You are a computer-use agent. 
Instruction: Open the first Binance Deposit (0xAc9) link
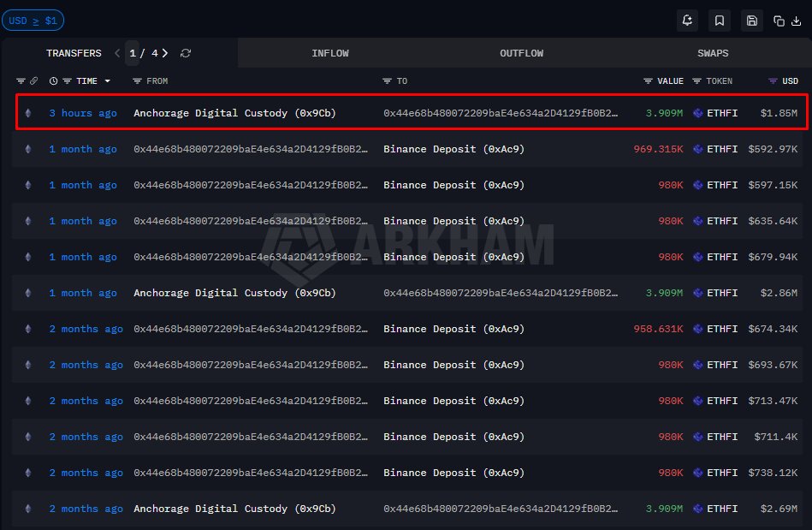click(x=453, y=149)
